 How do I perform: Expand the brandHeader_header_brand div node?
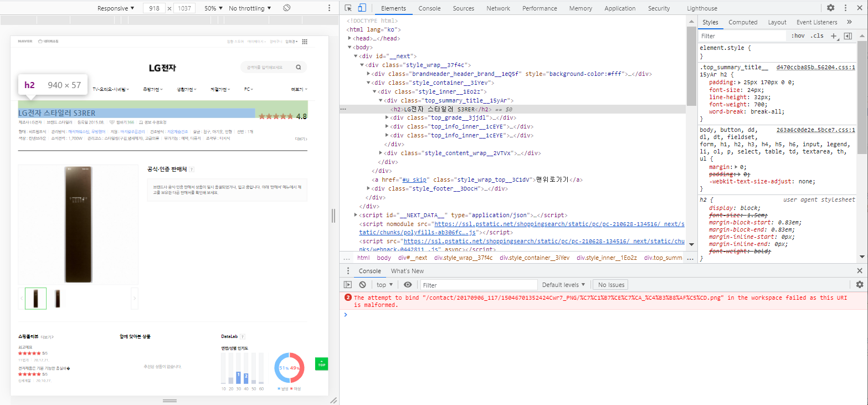tap(368, 74)
